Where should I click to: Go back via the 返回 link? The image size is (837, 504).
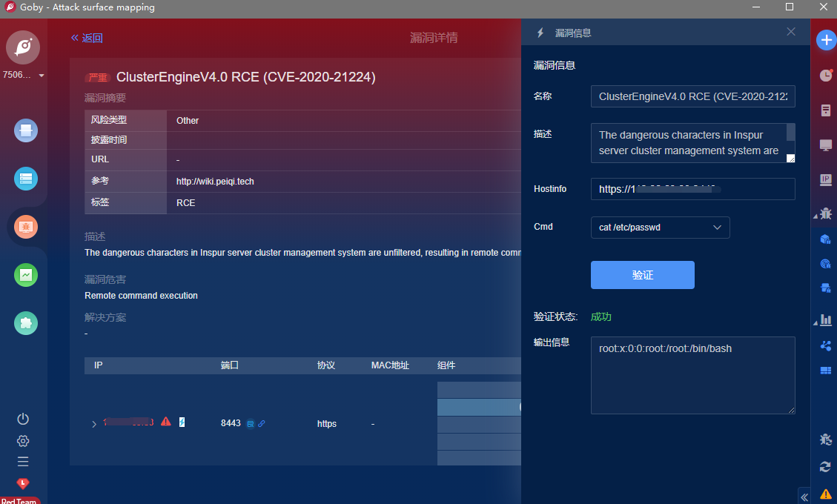pyautogui.click(x=87, y=38)
